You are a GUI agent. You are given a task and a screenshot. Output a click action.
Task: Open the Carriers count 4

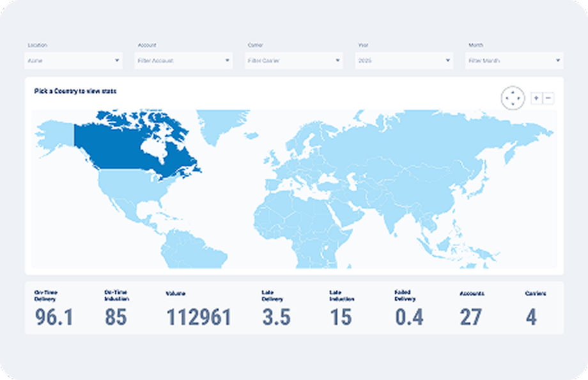point(531,317)
